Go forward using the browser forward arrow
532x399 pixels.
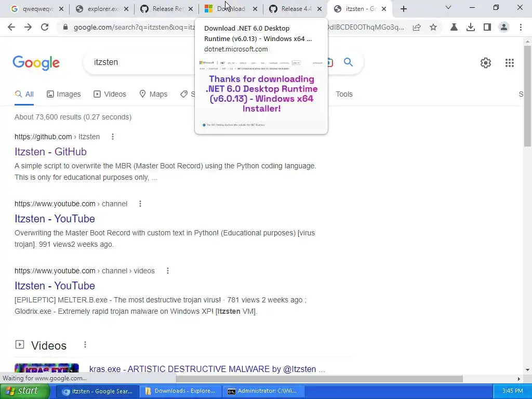[28, 27]
